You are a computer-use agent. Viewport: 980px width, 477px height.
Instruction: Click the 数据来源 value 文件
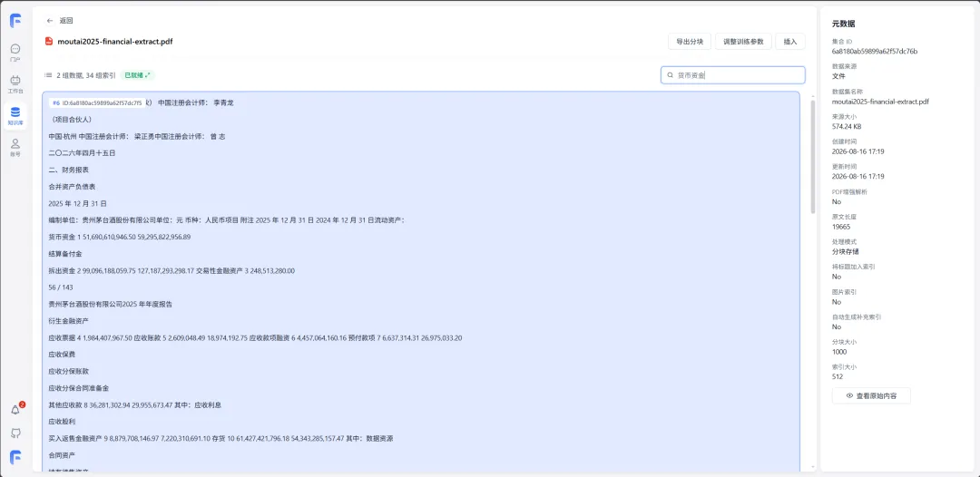coord(838,76)
